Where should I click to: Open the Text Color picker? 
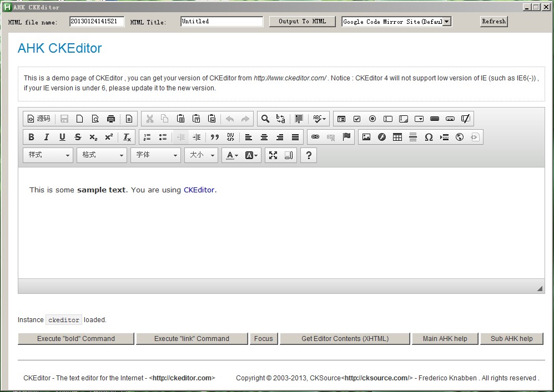pyautogui.click(x=232, y=155)
